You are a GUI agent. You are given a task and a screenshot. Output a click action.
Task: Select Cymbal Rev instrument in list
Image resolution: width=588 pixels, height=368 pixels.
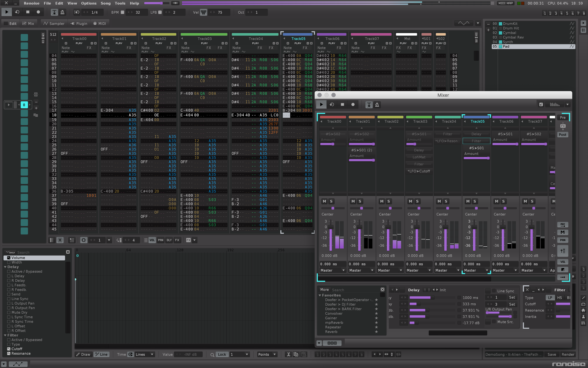click(533, 37)
